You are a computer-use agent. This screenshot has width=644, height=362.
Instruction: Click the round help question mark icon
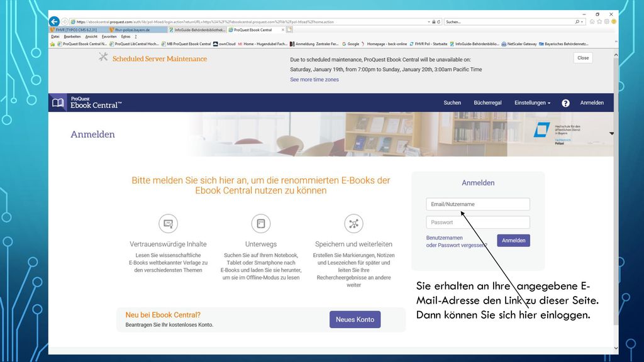click(565, 103)
